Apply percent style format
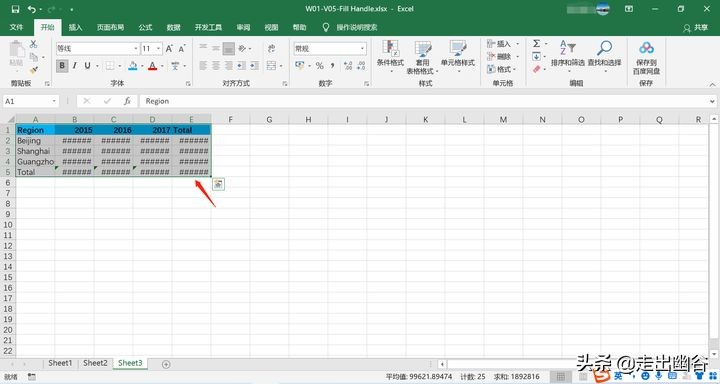The image size is (720, 384). click(320, 66)
